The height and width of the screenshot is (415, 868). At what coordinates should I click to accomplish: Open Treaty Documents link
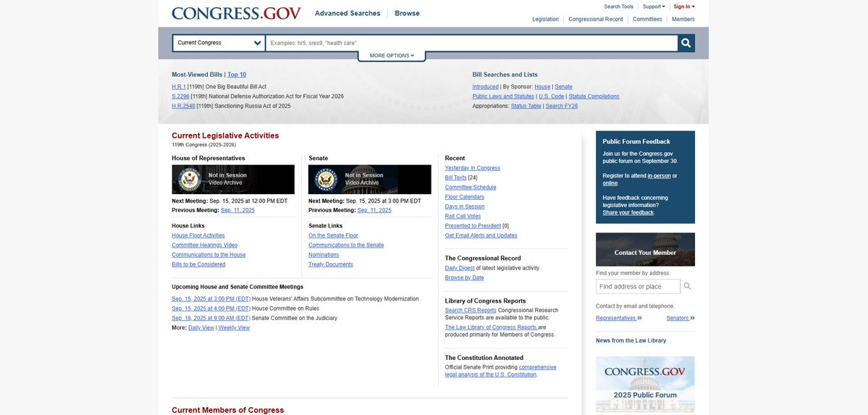point(331,265)
